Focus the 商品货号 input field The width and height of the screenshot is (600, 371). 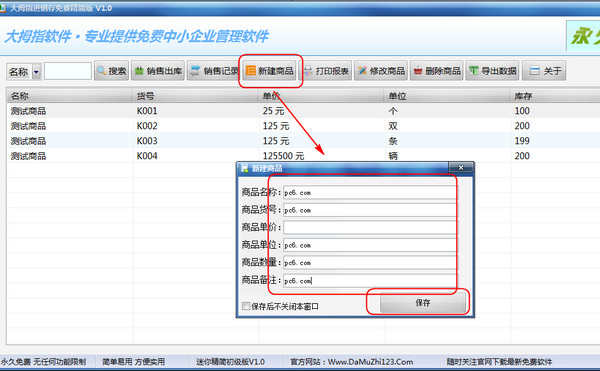370,210
